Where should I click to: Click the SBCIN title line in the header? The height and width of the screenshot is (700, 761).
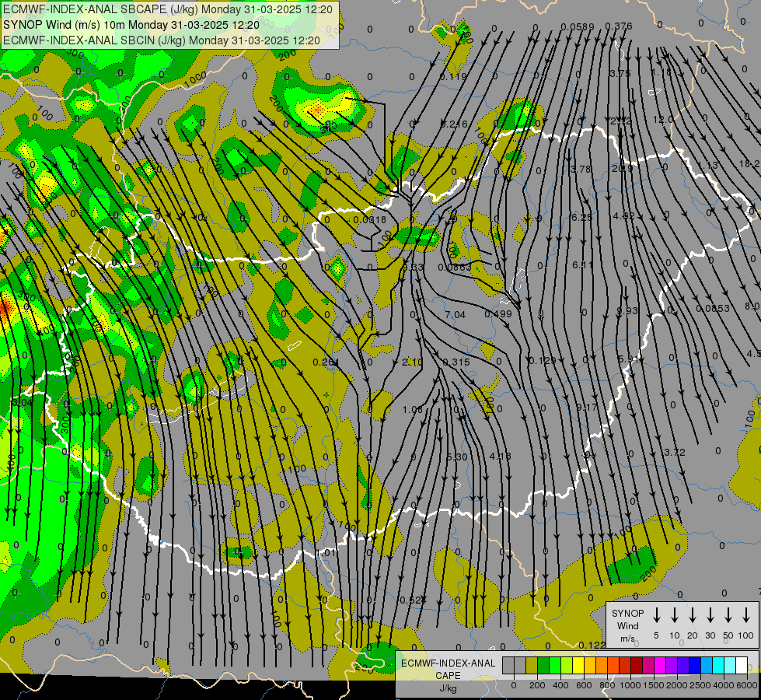[162, 40]
